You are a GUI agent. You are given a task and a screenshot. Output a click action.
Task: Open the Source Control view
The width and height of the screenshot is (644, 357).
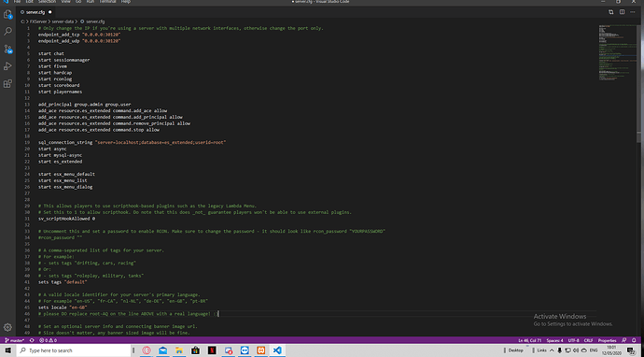[7, 49]
